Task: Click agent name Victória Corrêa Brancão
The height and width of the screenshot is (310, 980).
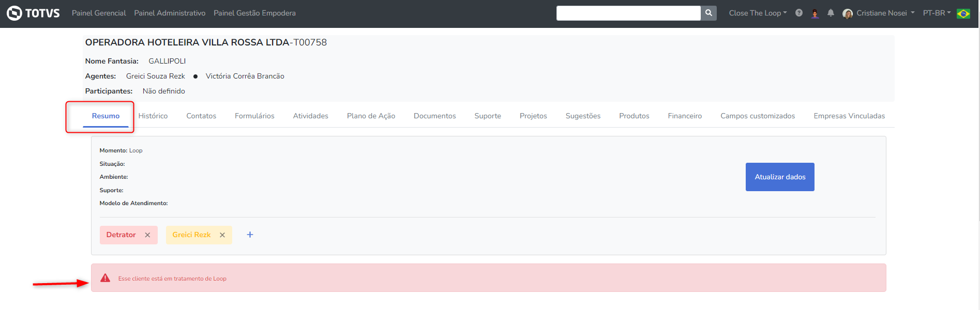Action: tap(245, 76)
